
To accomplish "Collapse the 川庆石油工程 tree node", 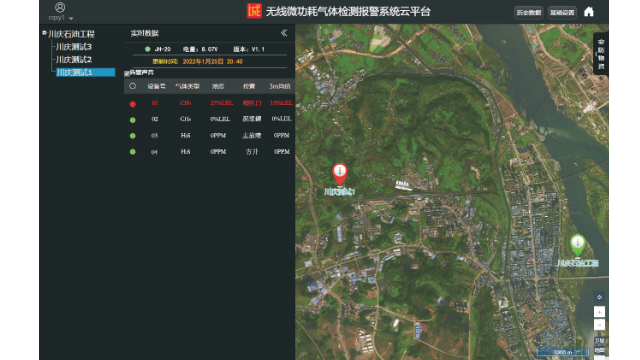I will [x=44, y=33].
